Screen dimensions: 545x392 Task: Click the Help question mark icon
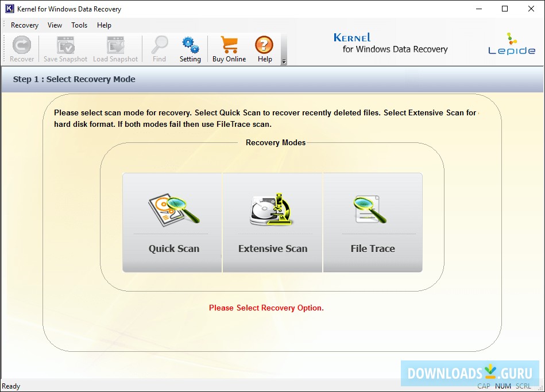265,49
